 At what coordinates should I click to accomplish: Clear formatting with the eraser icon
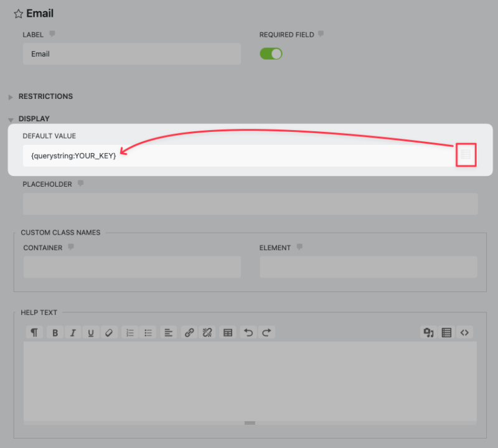click(x=109, y=332)
